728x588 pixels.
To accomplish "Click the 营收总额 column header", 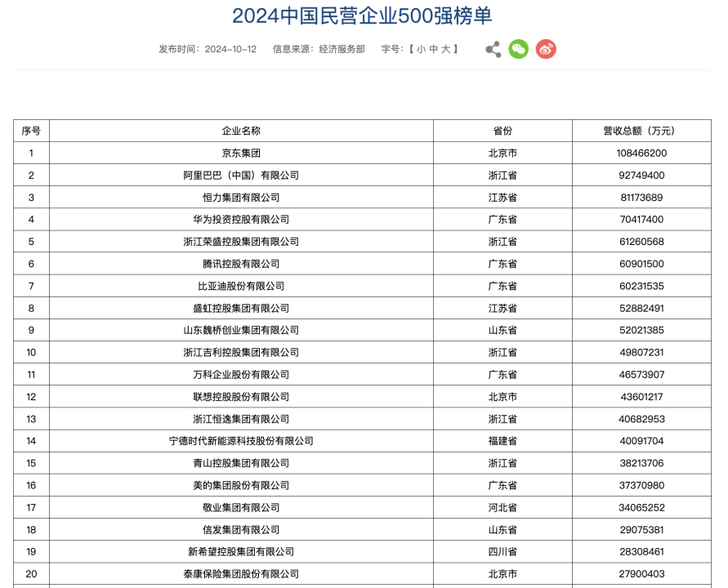I will (x=641, y=131).
